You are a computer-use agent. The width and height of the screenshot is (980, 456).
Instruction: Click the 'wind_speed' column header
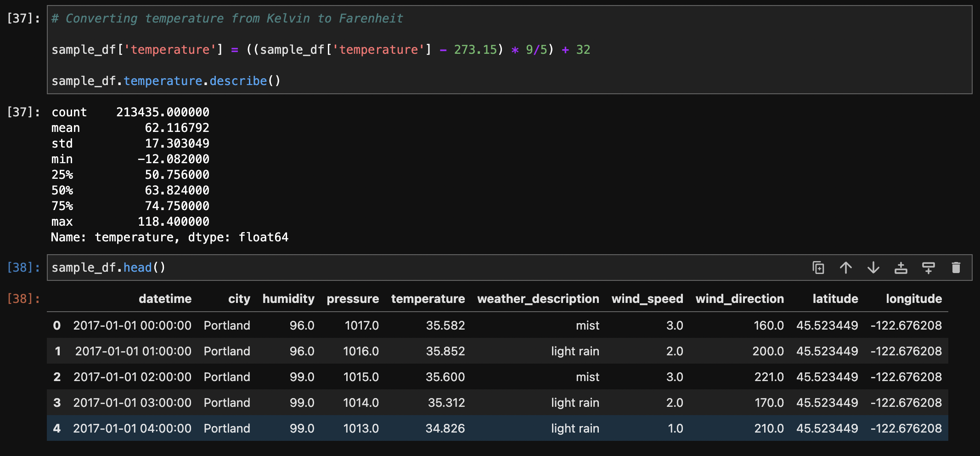click(648, 299)
